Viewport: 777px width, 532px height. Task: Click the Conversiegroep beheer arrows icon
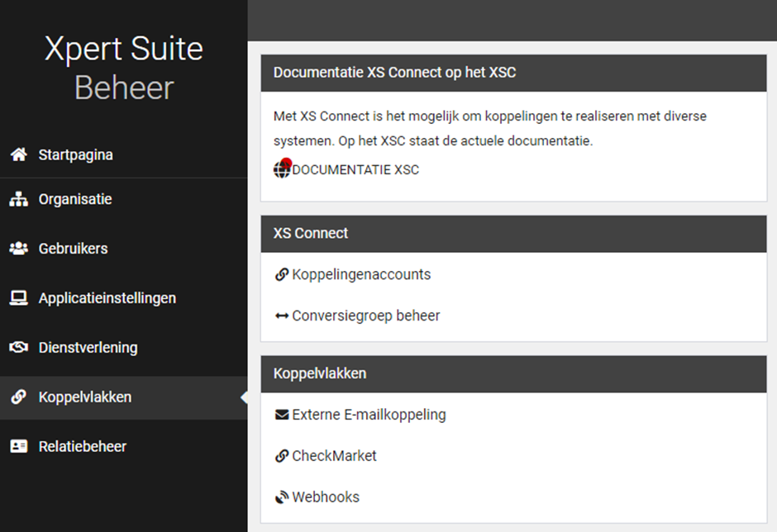click(x=282, y=316)
